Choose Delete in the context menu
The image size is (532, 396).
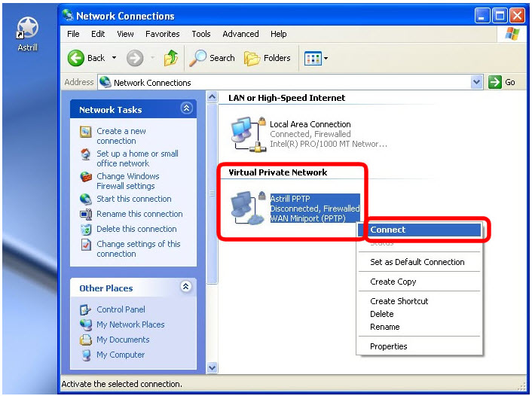click(x=420, y=314)
